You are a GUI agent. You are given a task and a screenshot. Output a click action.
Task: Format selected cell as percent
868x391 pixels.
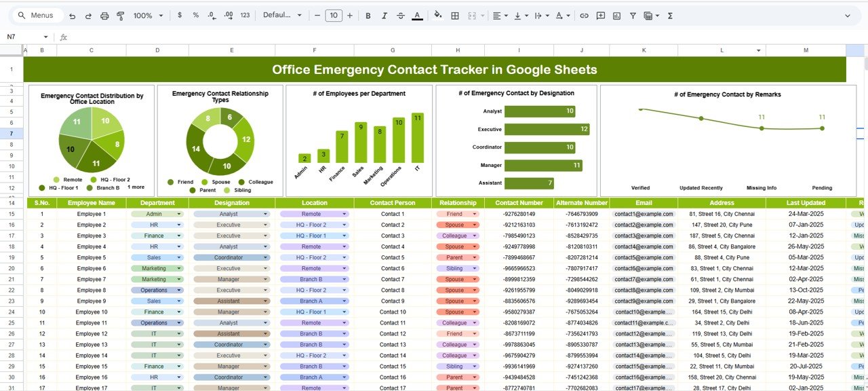click(x=195, y=15)
